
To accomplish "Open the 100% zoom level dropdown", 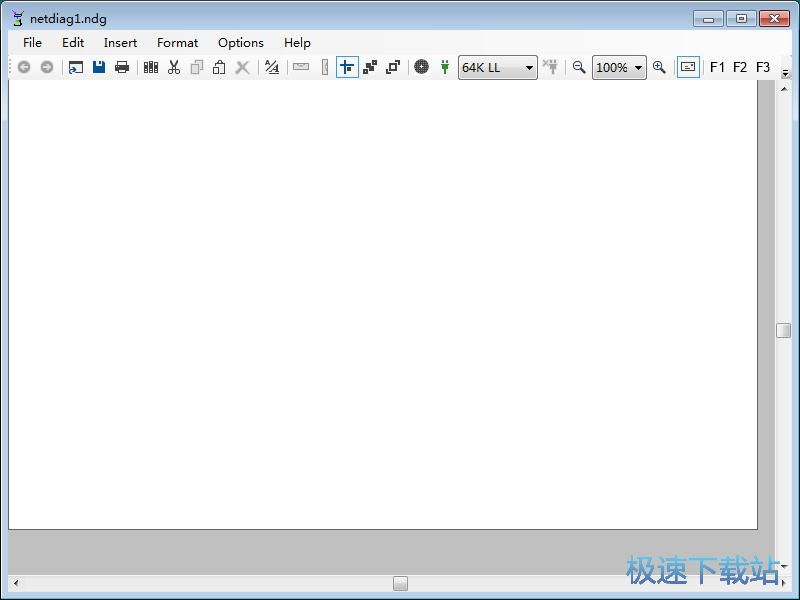I will (638, 68).
